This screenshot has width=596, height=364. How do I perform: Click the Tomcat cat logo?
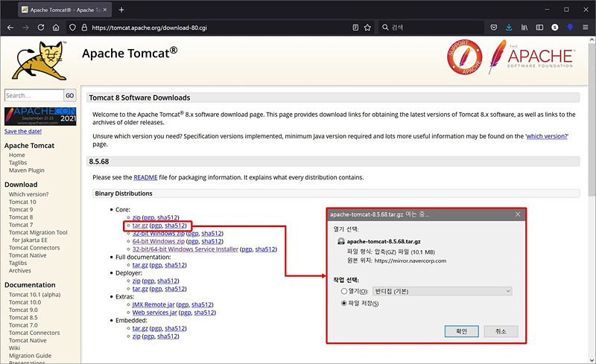(x=39, y=60)
